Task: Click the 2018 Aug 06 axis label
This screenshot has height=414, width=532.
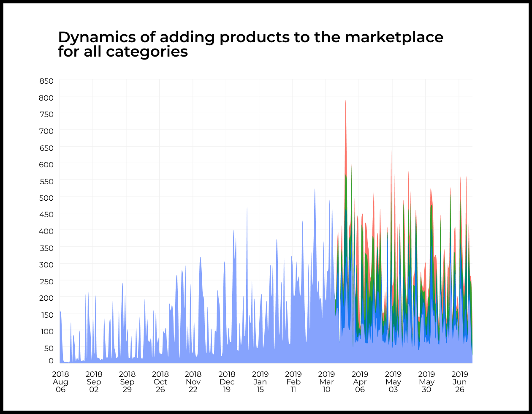Action: click(x=60, y=381)
